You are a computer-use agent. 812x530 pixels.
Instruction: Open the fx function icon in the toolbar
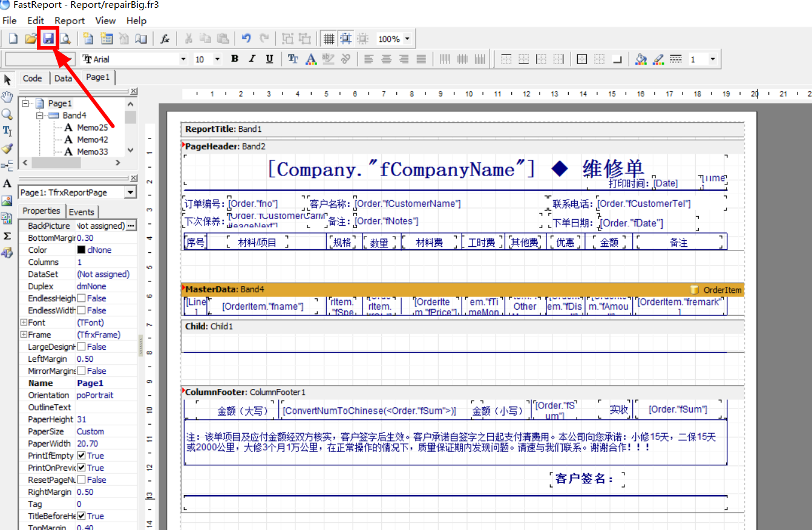pyautogui.click(x=165, y=39)
